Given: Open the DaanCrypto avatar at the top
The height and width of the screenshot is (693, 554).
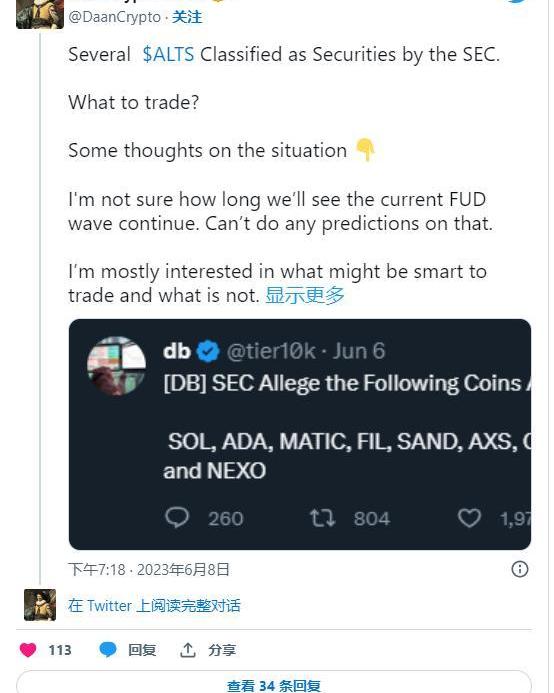Looking at the screenshot, I should pyautogui.click(x=40, y=14).
